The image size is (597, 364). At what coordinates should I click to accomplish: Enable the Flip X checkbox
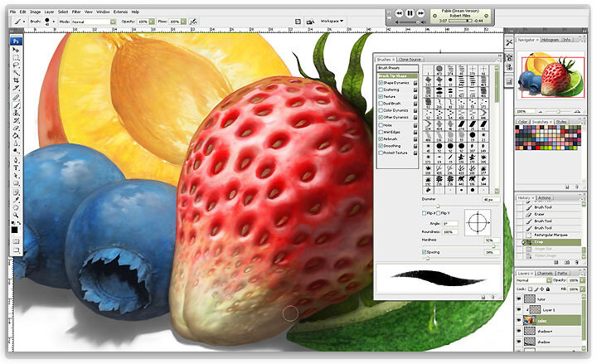pos(425,213)
